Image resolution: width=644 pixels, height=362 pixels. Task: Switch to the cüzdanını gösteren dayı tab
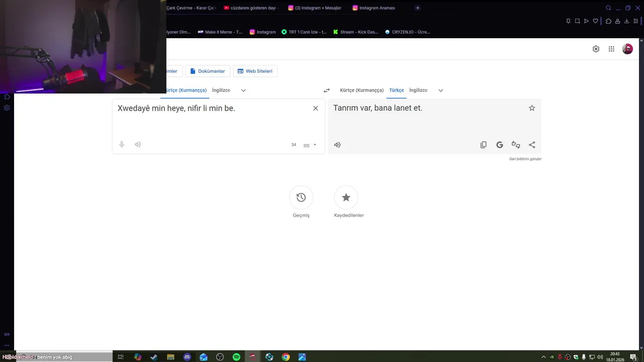[251, 8]
